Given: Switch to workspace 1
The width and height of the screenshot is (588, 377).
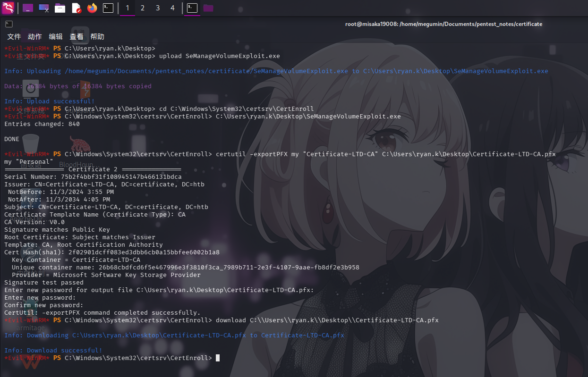Looking at the screenshot, I should pyautogui.click(x=128, y=8).
